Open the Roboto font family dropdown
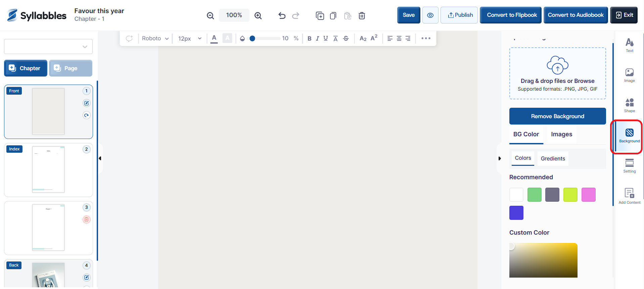Screen dimensions: 644x289 tap(155, 39)
